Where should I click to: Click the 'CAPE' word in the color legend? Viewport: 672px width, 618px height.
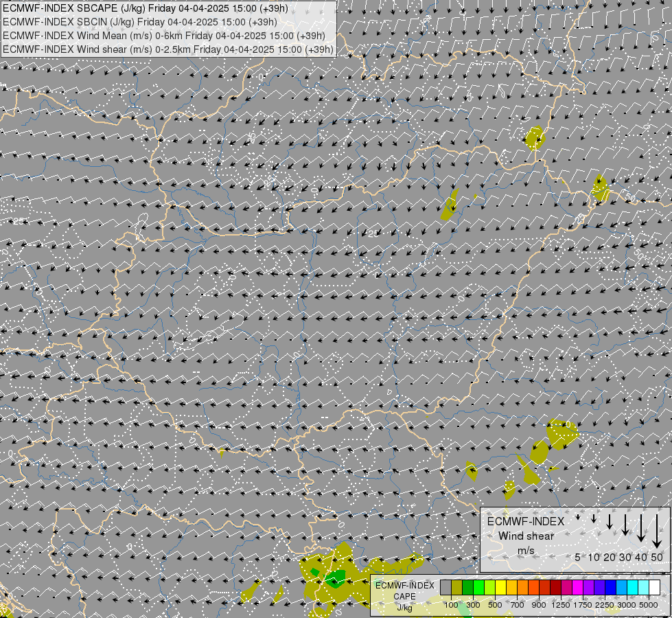click(x=404, y=597)
